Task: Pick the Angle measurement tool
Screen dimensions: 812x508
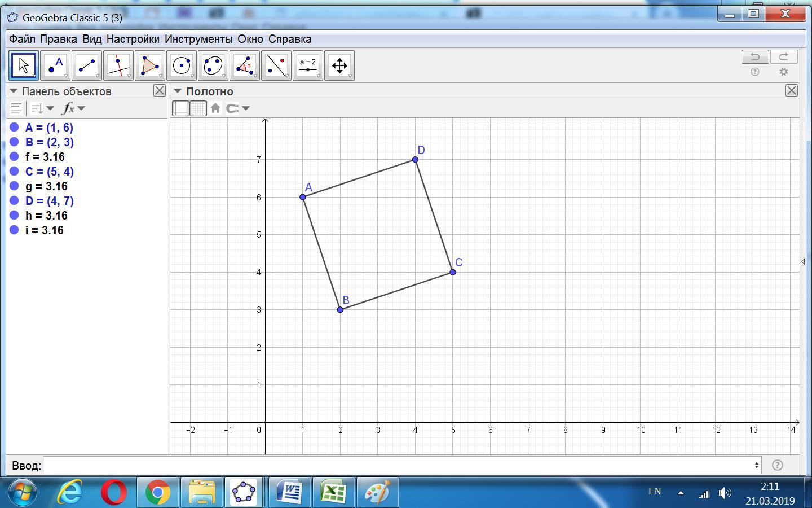Action: [245, 65]
